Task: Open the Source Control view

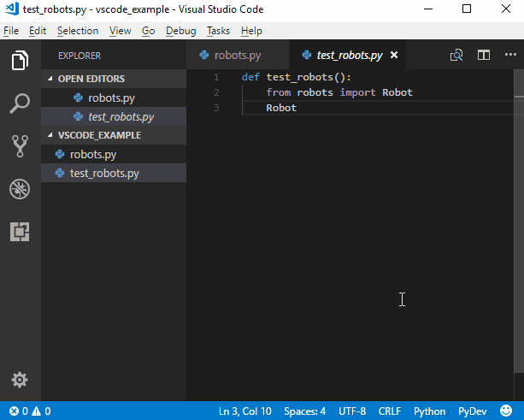Action: [x=20, y=146]
